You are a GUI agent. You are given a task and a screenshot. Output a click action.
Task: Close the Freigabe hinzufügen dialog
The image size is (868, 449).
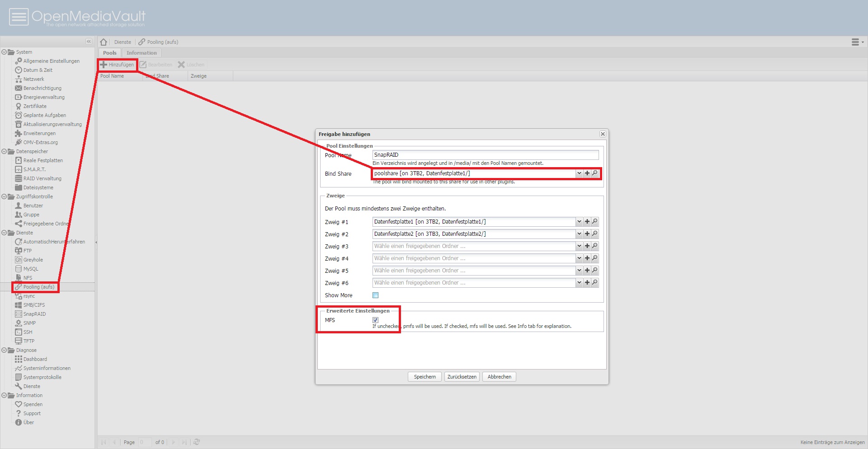tap(603, 134)
